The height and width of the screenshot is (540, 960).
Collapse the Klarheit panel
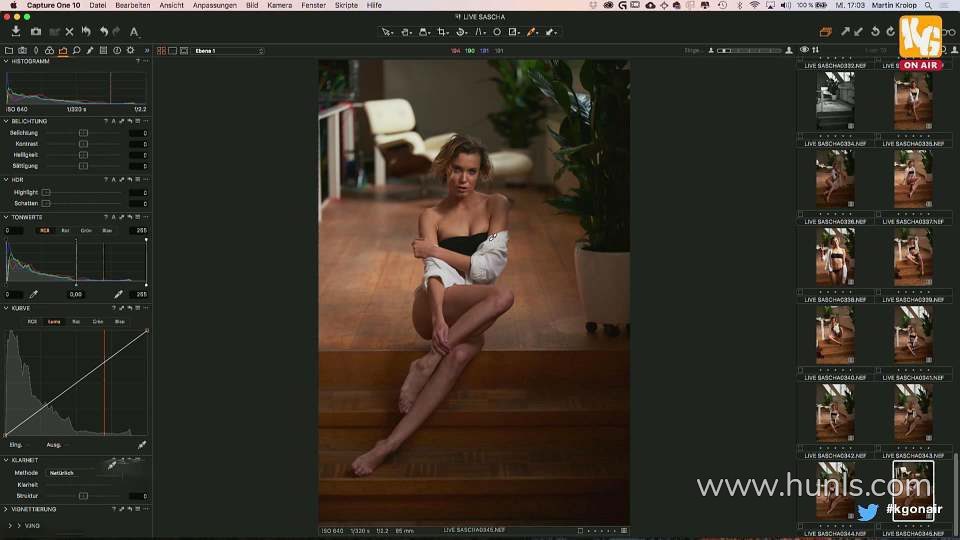[6, 460]
